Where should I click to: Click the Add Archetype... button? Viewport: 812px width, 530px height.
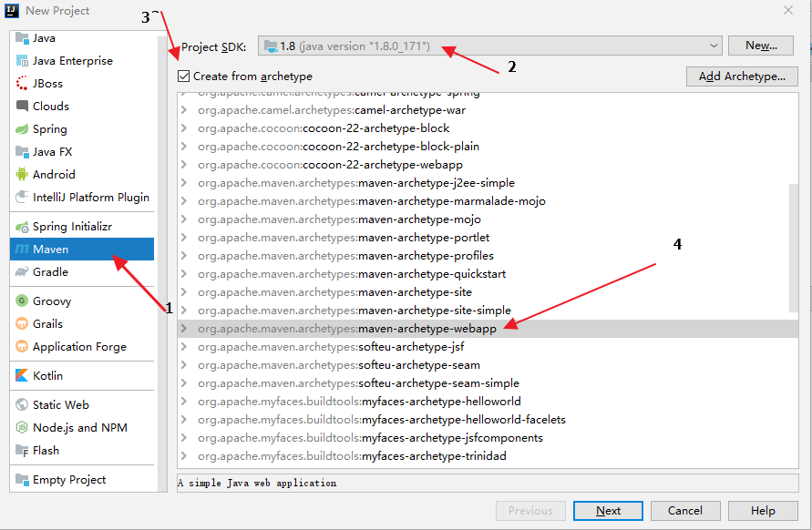(742, 76)
